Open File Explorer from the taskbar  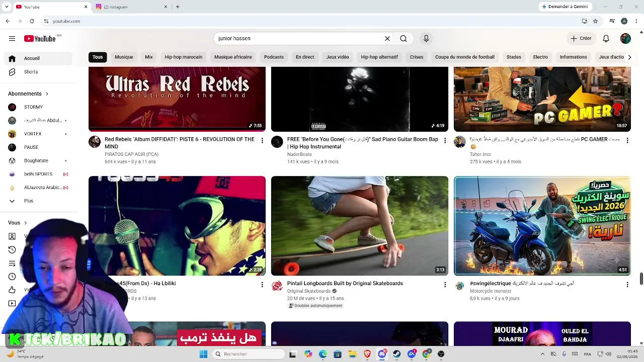[352, 354]
